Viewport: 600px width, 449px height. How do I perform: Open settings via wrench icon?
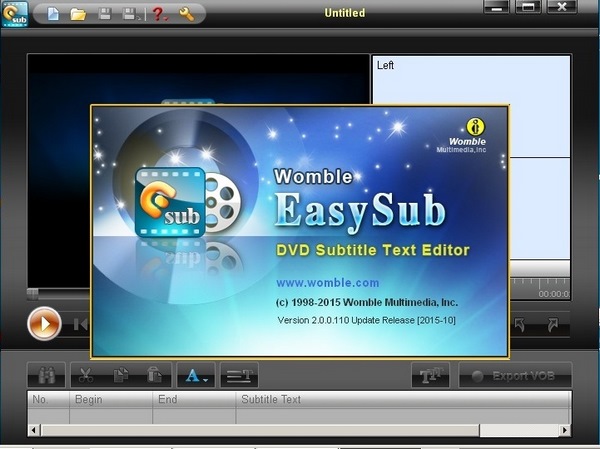click(x=187, y=14)
